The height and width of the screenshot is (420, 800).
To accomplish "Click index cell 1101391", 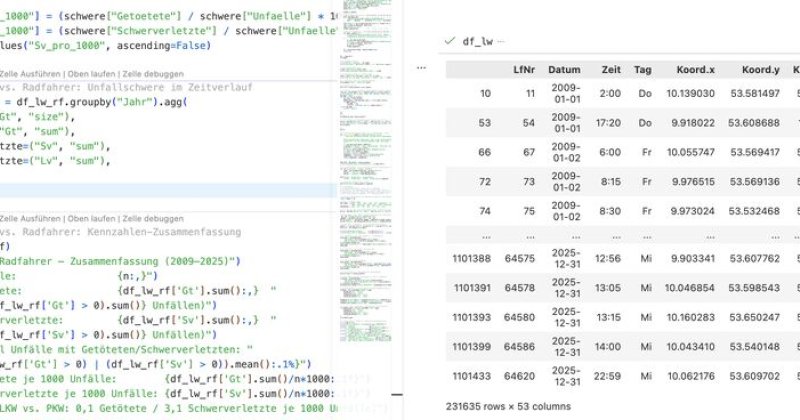I will point(472,288).
